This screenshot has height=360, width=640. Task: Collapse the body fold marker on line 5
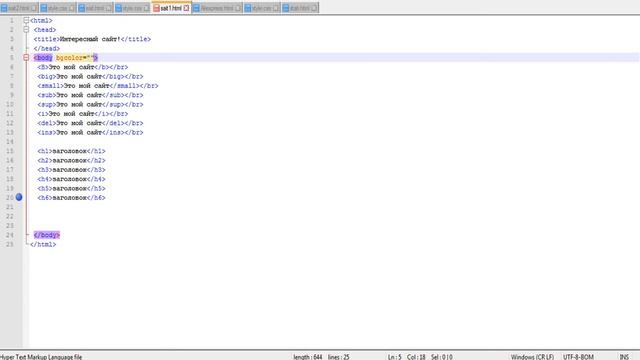[26, 58]
